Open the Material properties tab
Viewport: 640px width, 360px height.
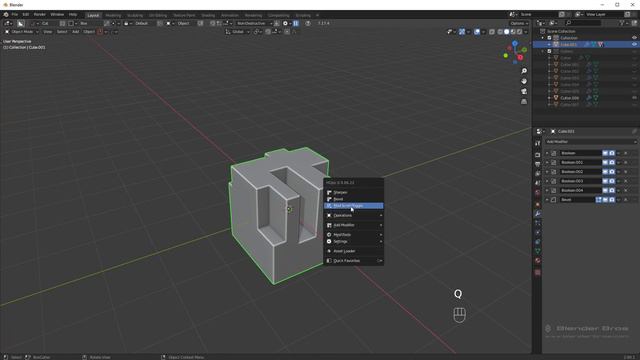538,260
